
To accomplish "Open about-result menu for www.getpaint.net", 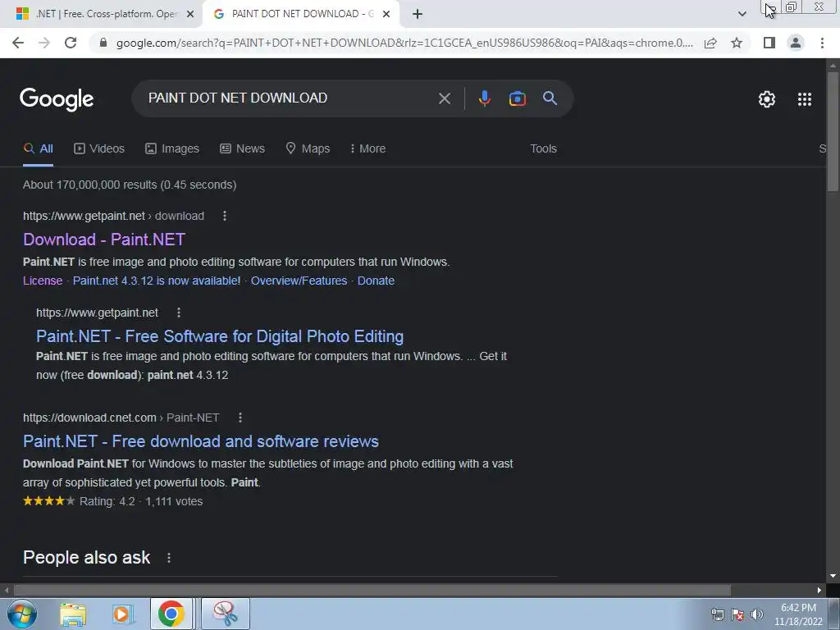I will pyautogui.click(x=178, y=313).
